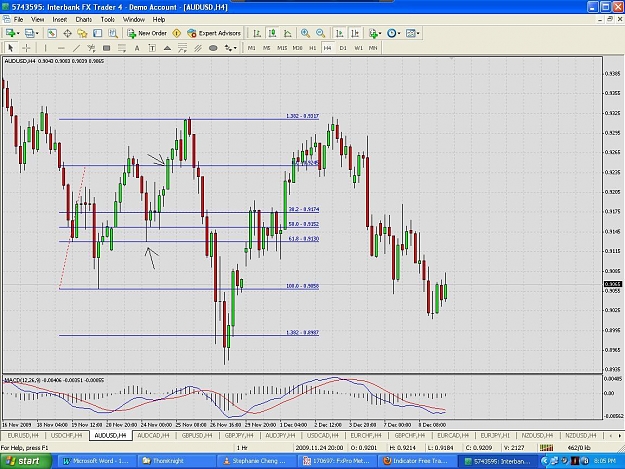Open the Arrows symbols dropdown
Screen dimensions: 625x469
point(230,48)
